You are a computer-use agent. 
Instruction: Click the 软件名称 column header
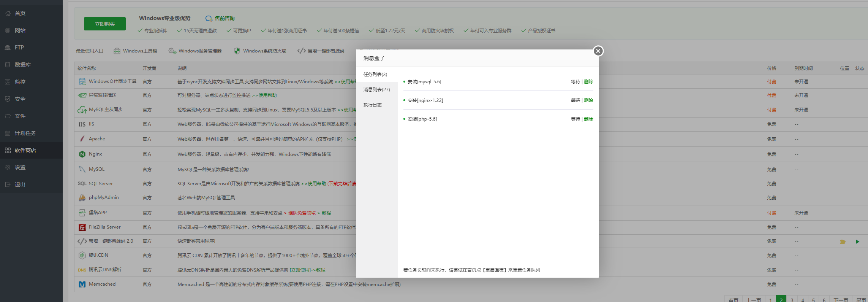pos(87,68)
